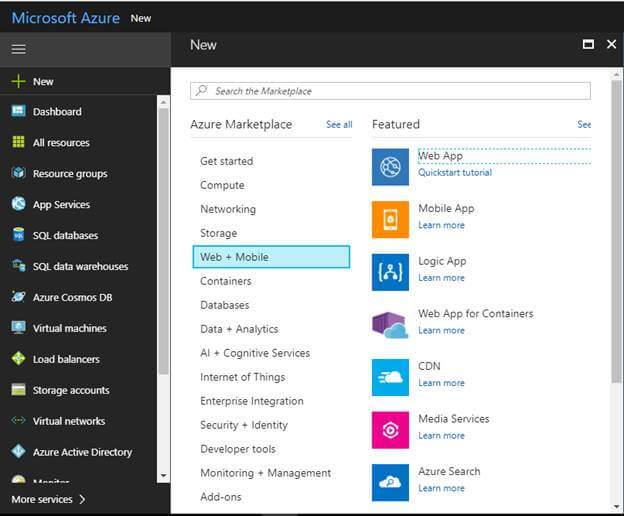Select the orange Mobile App icon

(x=390, y=219)
